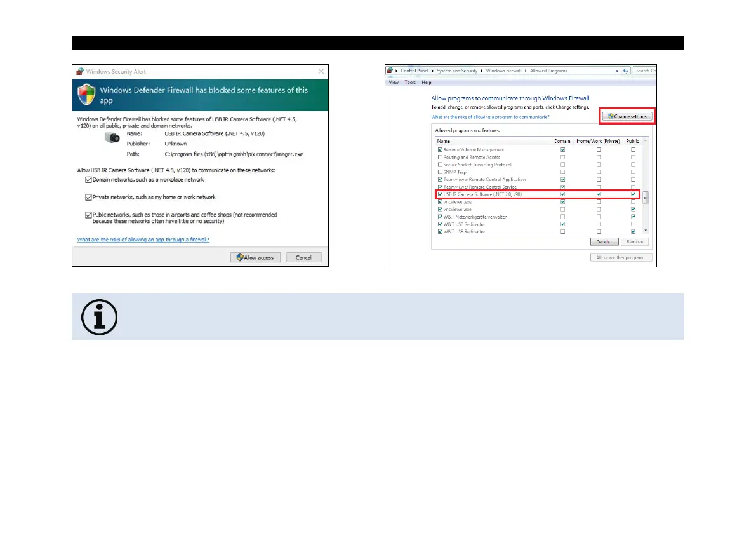The image size is (756, 533).
Task: Uncheck W&T Netzwerkgeräte verwalten name checkbox
Action: click(x=440, y=217)
